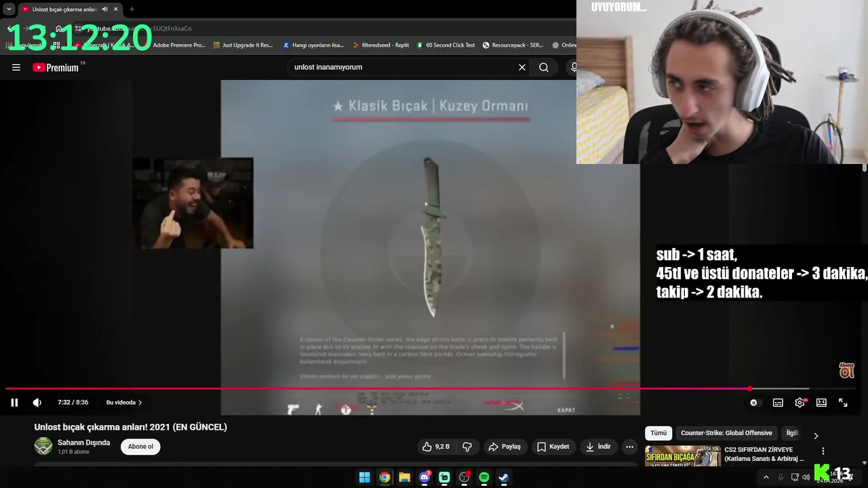Run search with the magnifier button
868x488 pixels.
[544, 67]
